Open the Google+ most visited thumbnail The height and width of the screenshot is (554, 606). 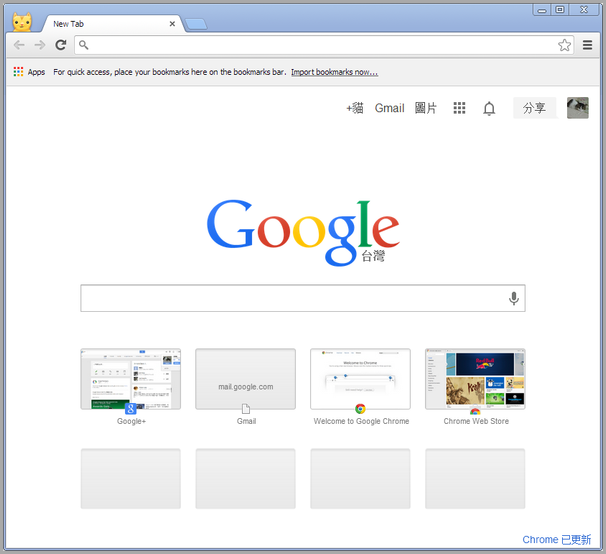131,379
